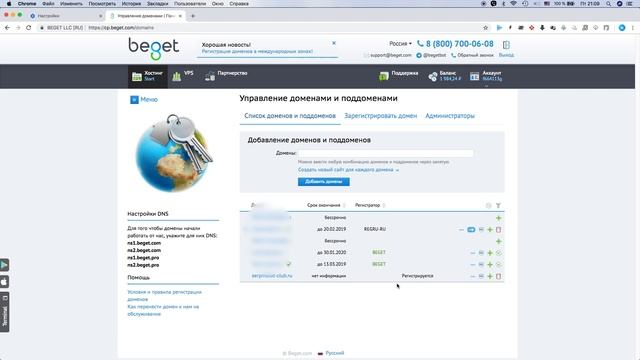Switch to the Настройки browser tab
640x360 pixels.
[65, 16]
